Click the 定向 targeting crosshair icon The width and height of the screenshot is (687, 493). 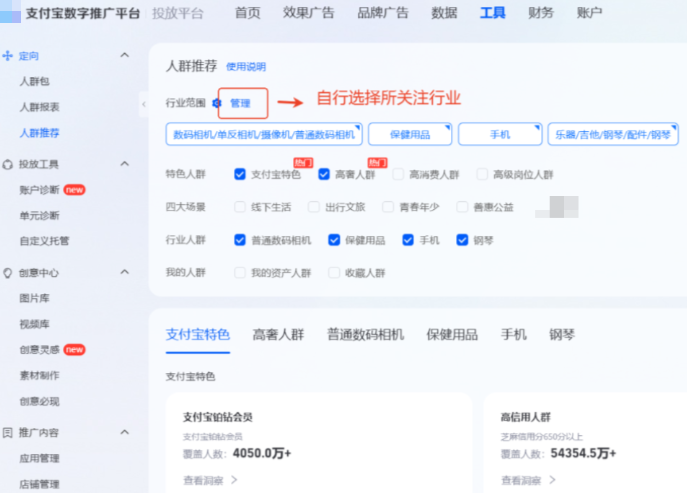point(7,56)
